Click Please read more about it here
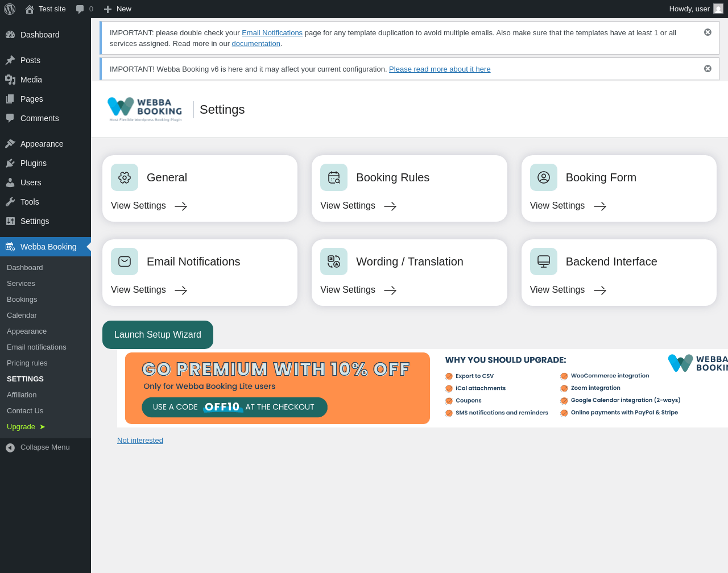The height and width of the screenshot is (573, 728). (x=440, y=69)
